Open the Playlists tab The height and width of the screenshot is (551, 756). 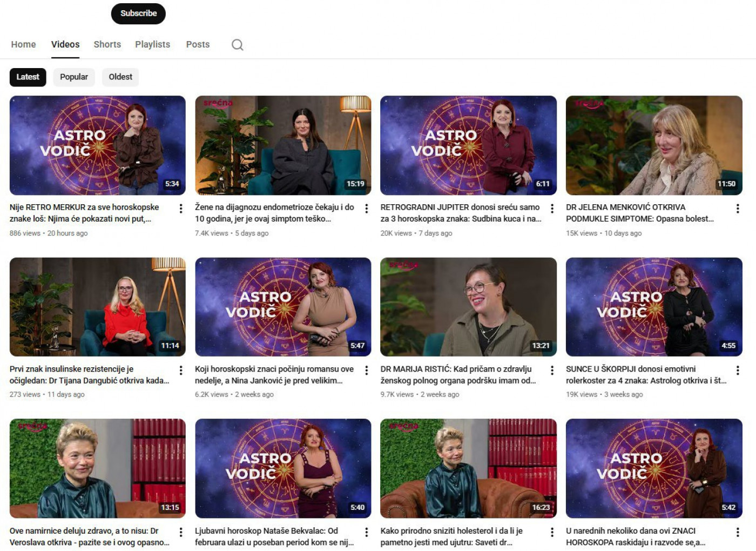click(152, 44)
